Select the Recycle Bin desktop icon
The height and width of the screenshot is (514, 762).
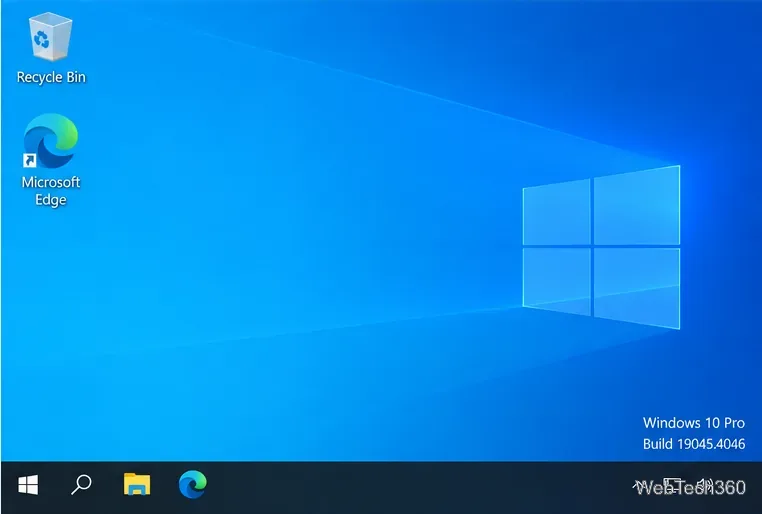click(x=51, y=49)
